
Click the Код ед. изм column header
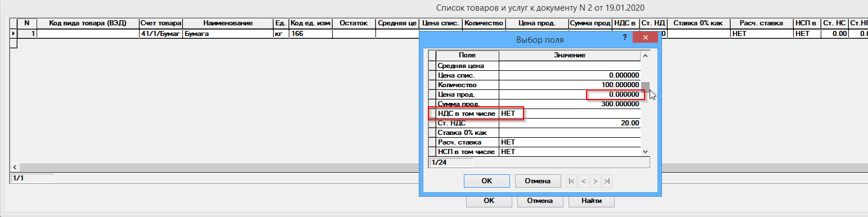click(310, 23)
